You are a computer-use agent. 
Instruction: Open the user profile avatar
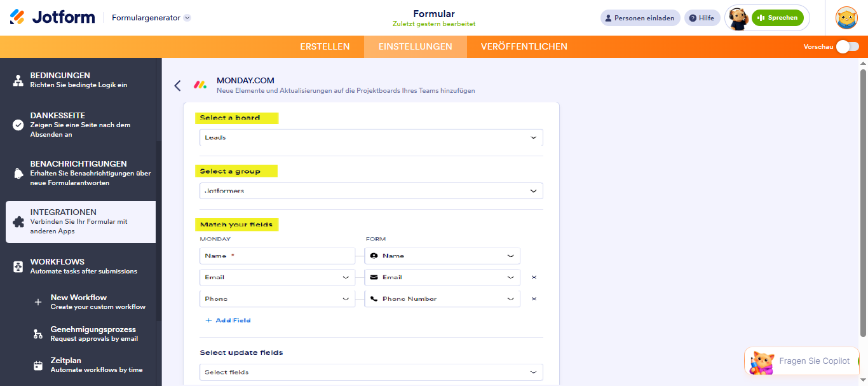(846, 18)
